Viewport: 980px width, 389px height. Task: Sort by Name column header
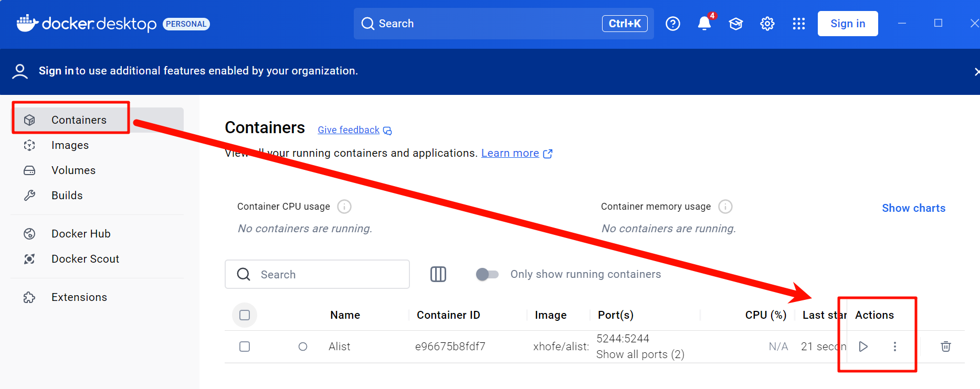[x=345, y=315]
